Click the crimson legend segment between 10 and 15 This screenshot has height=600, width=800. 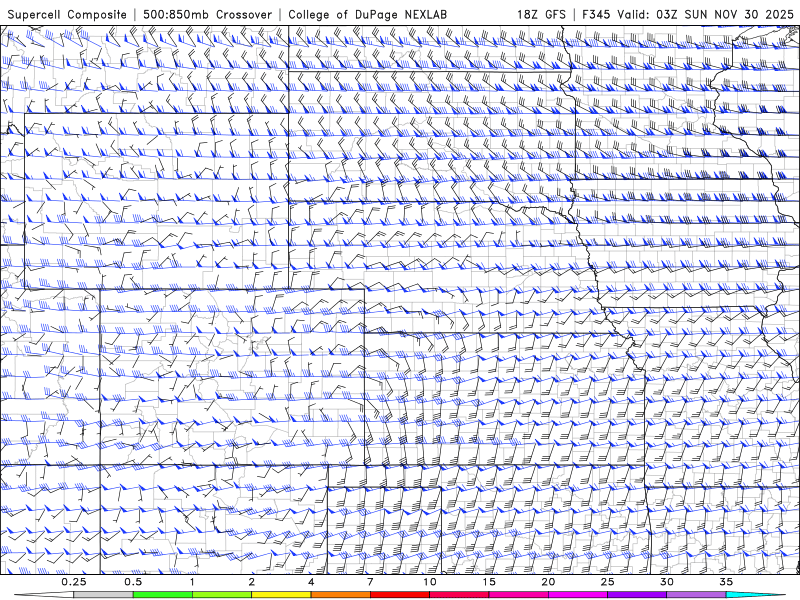click(459, 595)
